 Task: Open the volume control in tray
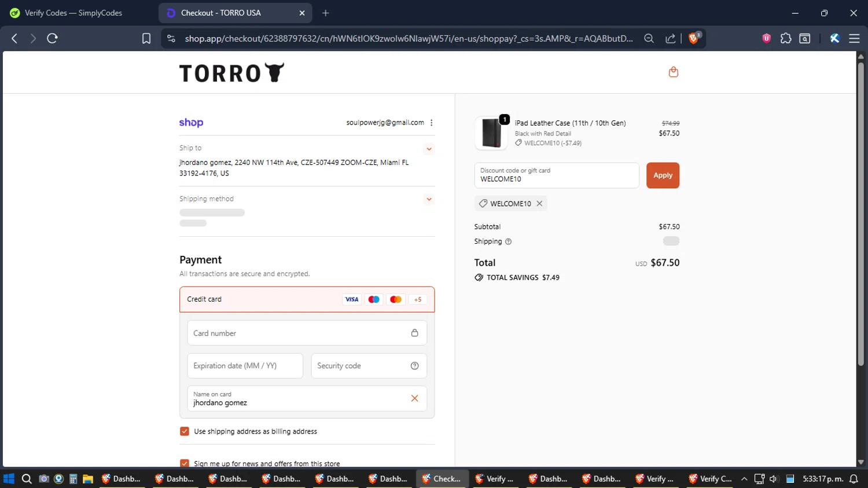774,479
